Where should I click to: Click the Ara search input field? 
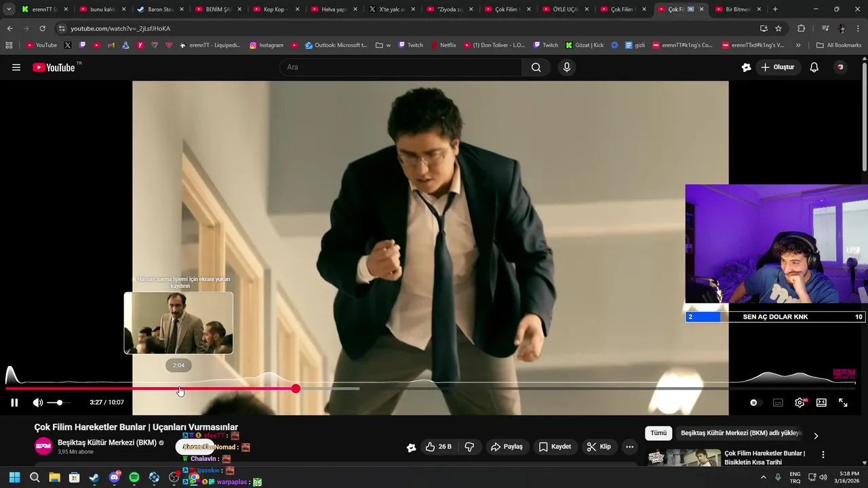(x=400, y=67)
